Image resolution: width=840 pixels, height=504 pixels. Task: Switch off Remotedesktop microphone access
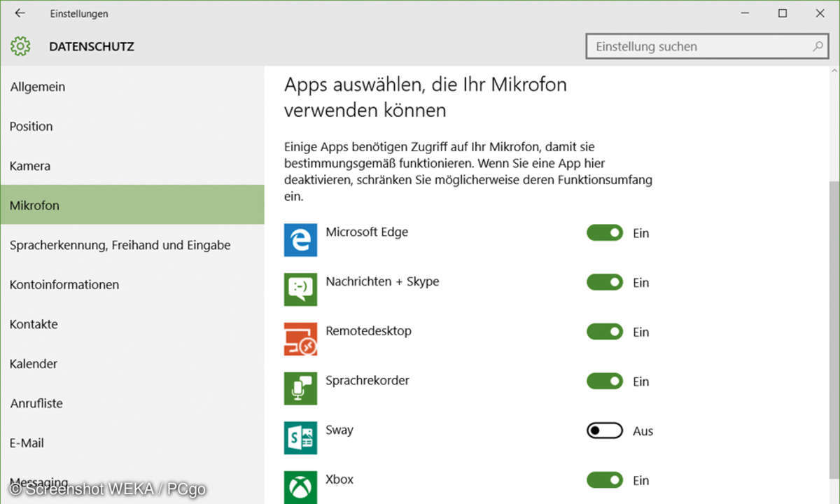tap(605, 332)
